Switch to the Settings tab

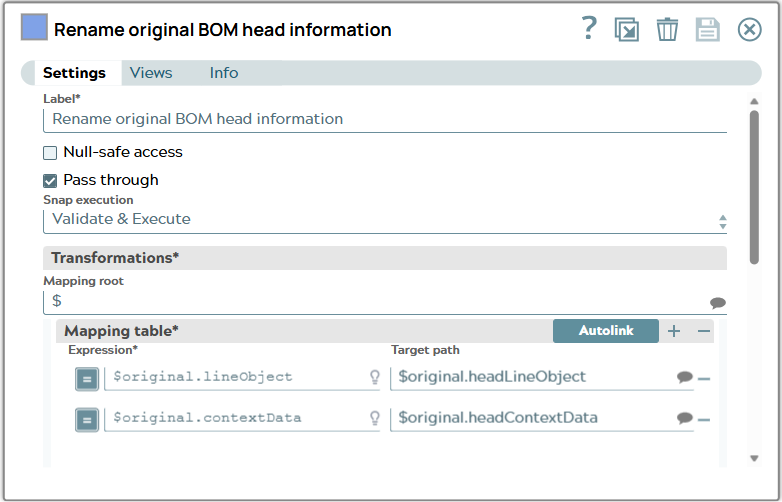[x=74, y=73]
